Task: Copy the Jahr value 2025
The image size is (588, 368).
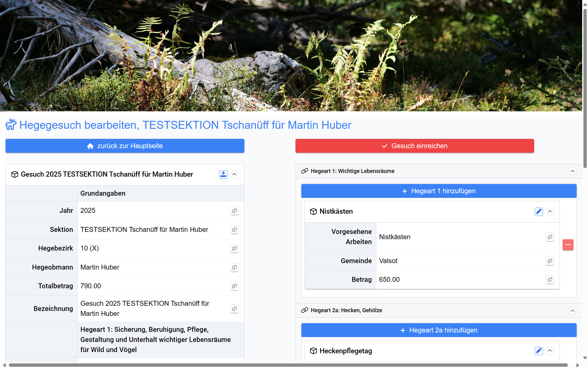Action: pos(234,211)
